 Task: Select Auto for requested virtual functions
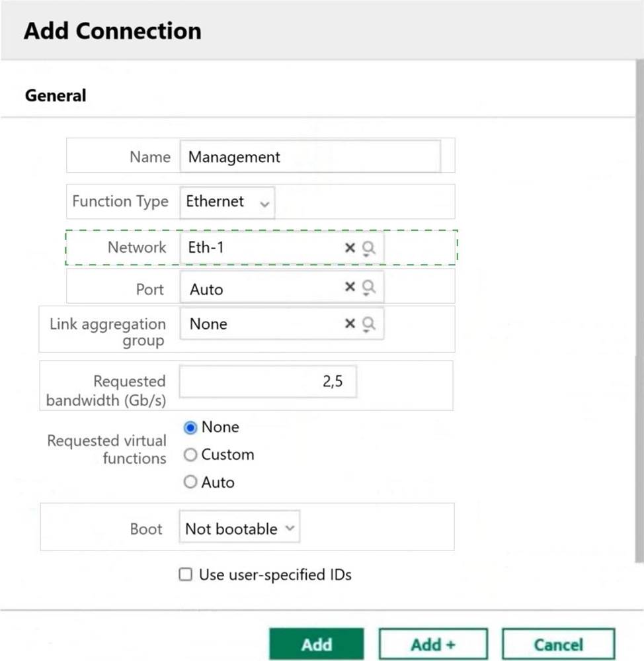pos(190,482)
